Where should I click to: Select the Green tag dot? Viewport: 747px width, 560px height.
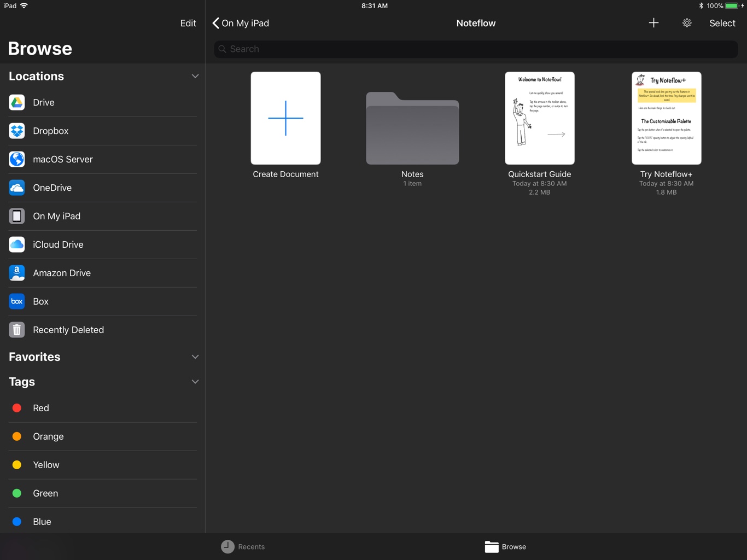tap(17, 493)
